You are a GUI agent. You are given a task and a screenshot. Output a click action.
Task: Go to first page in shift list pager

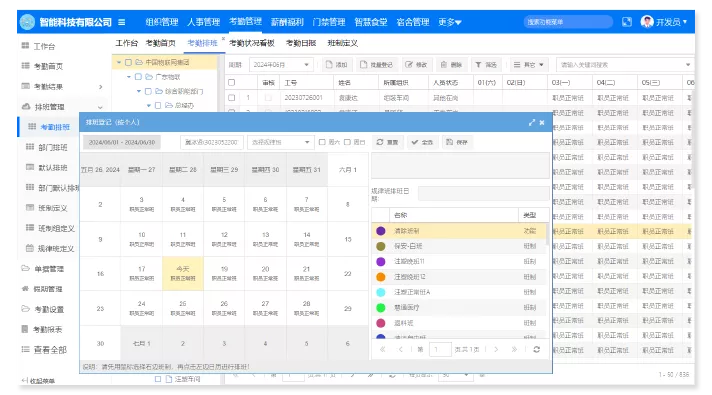click(x=382, y=349)
